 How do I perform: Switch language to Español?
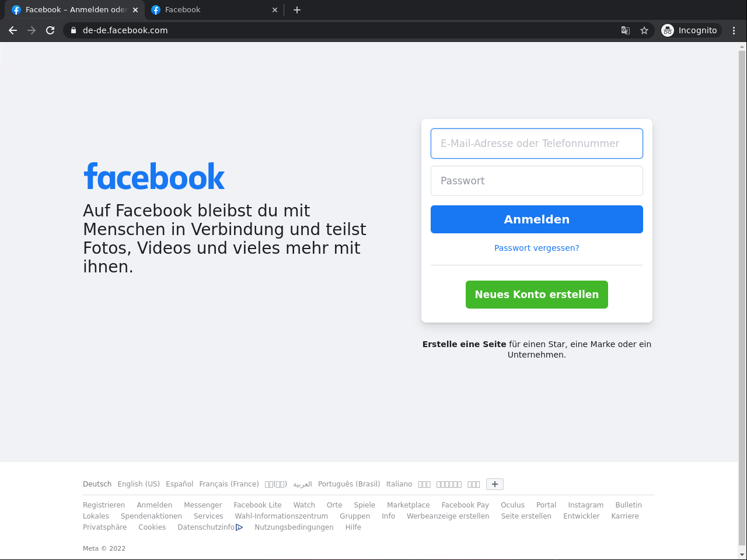(x=180, y=484)
